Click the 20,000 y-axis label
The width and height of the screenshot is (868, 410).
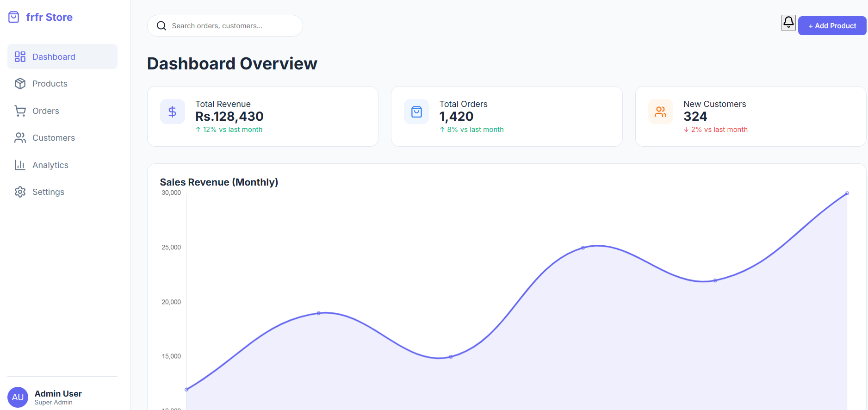tap(171, 302)
